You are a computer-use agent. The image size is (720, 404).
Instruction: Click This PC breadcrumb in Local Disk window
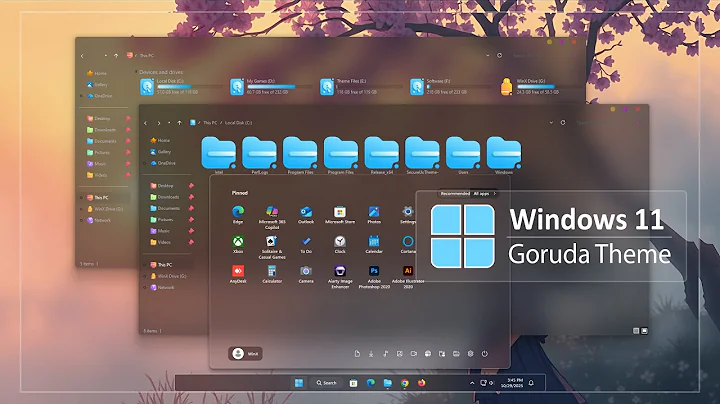210,123
